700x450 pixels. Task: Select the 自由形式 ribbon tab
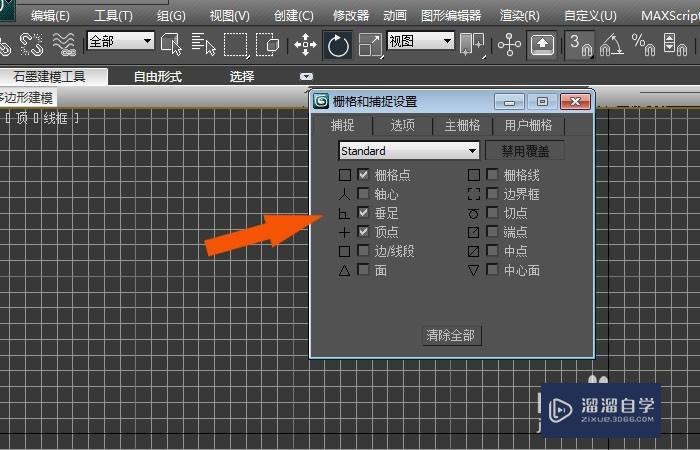[x=158, y=76]
